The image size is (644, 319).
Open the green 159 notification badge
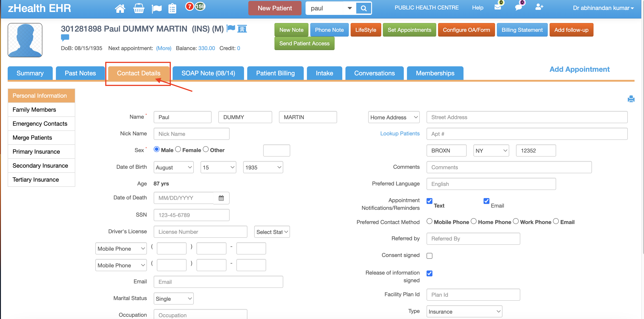coord(200,6)
